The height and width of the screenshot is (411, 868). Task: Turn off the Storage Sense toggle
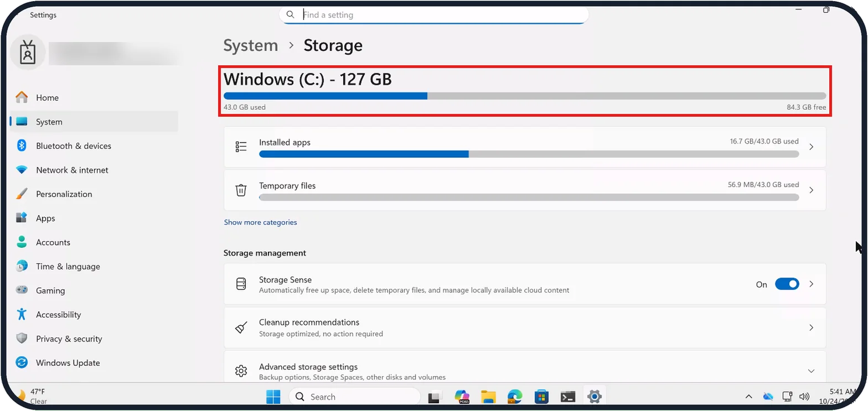pyautogui.click(x=787, y=284)
